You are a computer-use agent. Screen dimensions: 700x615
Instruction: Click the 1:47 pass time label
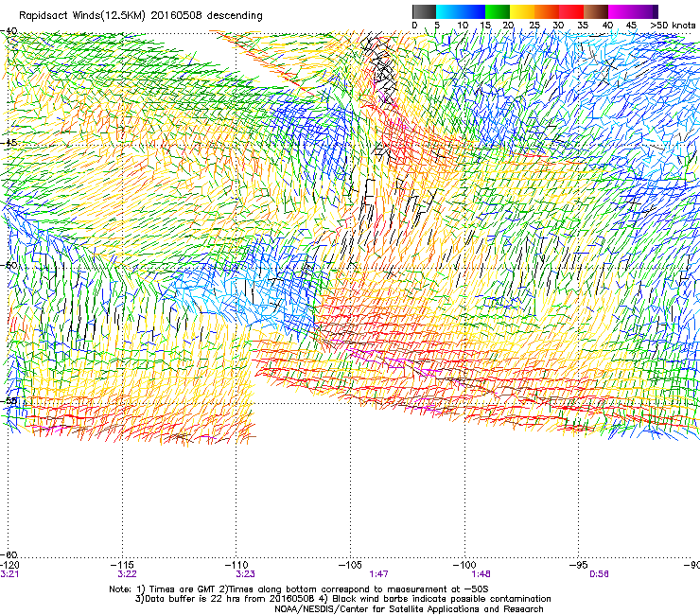pyautogui.click(x=378, y=574)
